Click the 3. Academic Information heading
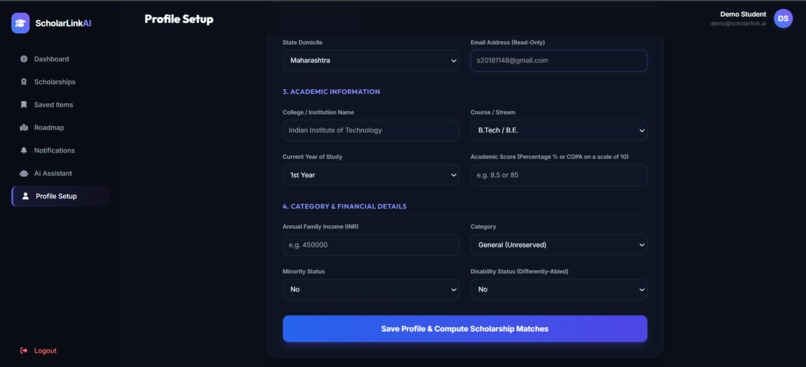Image resolution: width=806 pixels, height=367 pixels. coord(331,91)
